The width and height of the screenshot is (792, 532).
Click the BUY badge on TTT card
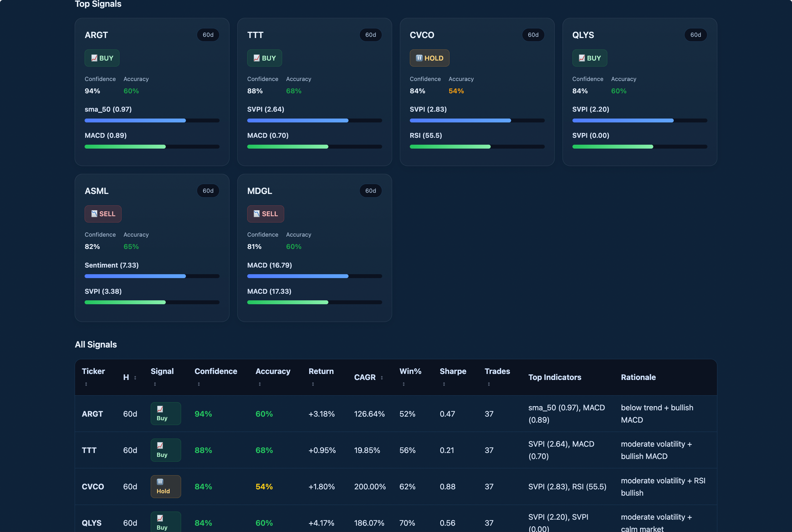coord(265,58)
